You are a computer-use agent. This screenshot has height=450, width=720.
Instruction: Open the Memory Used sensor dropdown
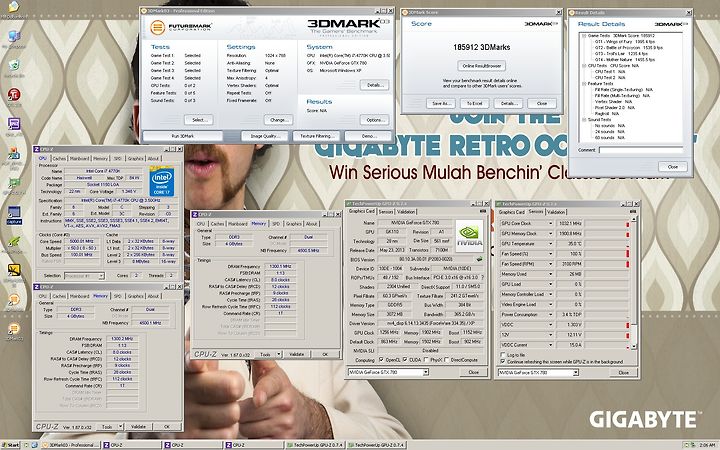550,274
